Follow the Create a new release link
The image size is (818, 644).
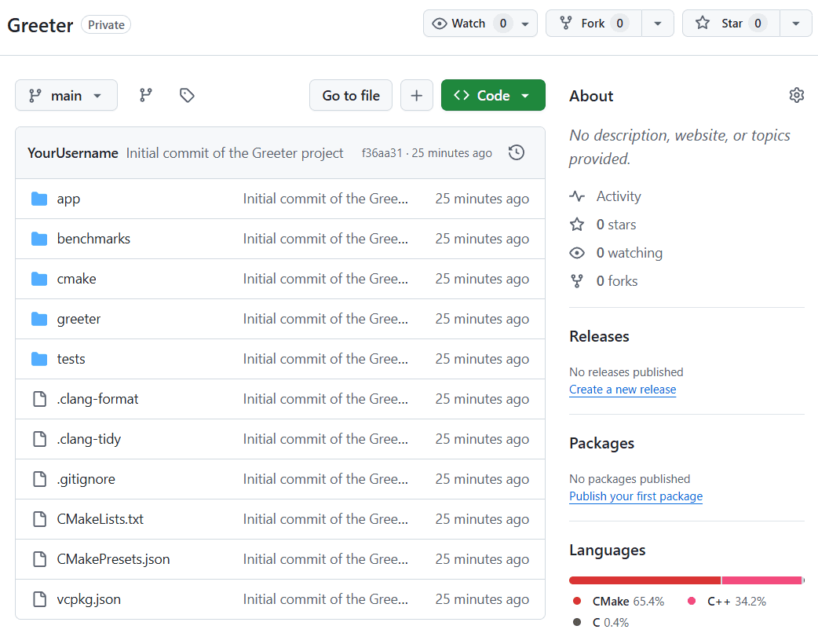pyautogui.click(x=623, y=389)
